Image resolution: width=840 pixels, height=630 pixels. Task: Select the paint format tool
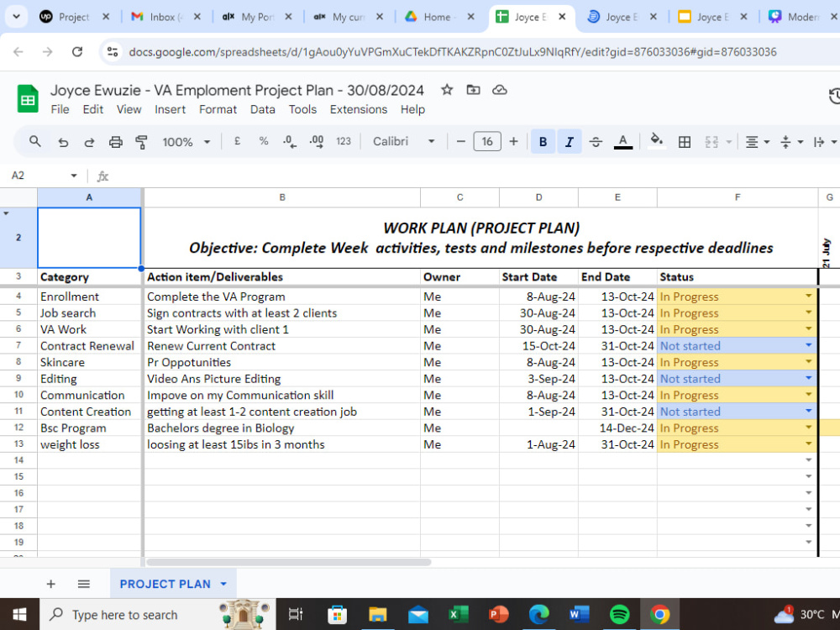point(141,142)
